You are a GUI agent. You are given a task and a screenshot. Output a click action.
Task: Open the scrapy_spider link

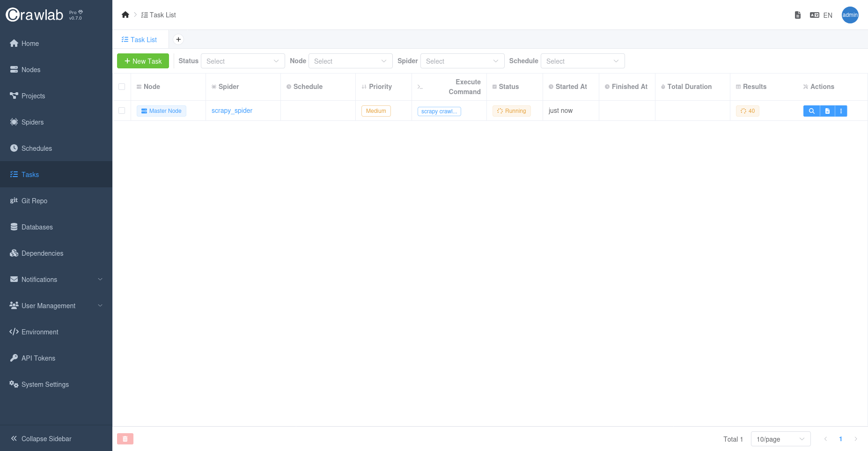[232, 111]
